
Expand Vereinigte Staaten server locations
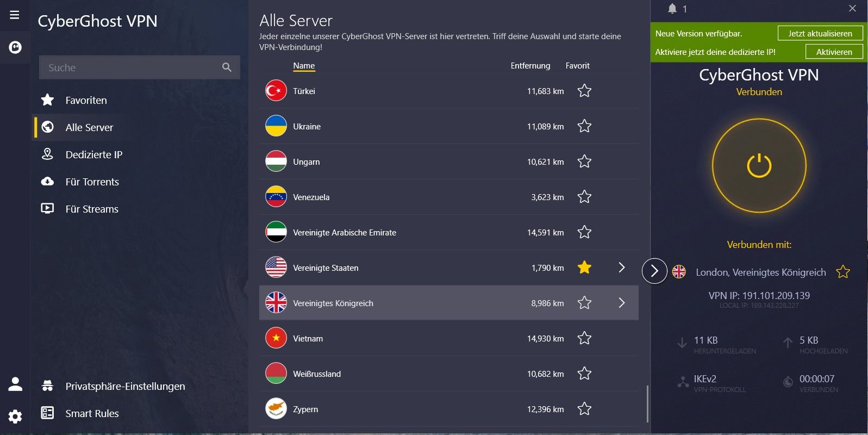click(622, 268)
